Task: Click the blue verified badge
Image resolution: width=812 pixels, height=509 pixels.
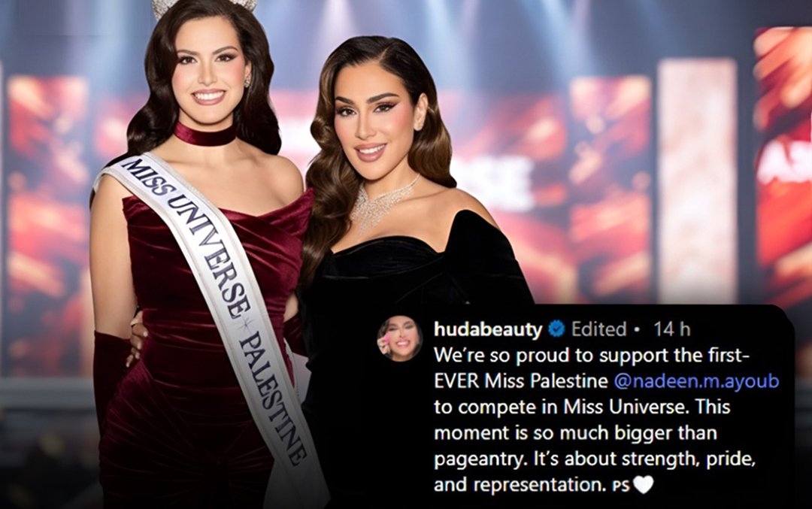Action: (x=556, y=329)
